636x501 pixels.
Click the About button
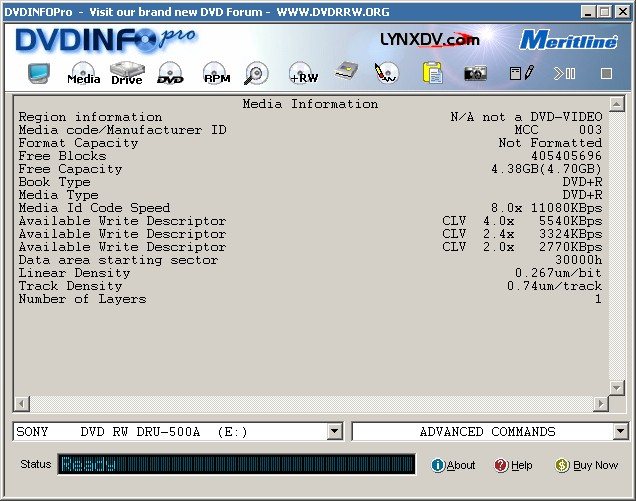coord(453,465)
